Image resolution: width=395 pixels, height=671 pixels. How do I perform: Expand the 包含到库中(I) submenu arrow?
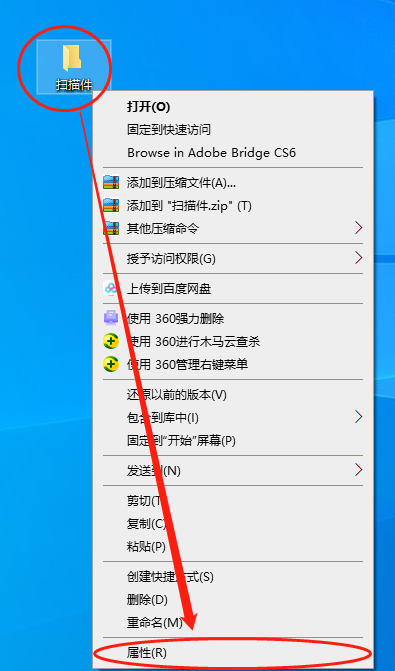(x=359, y=417)
